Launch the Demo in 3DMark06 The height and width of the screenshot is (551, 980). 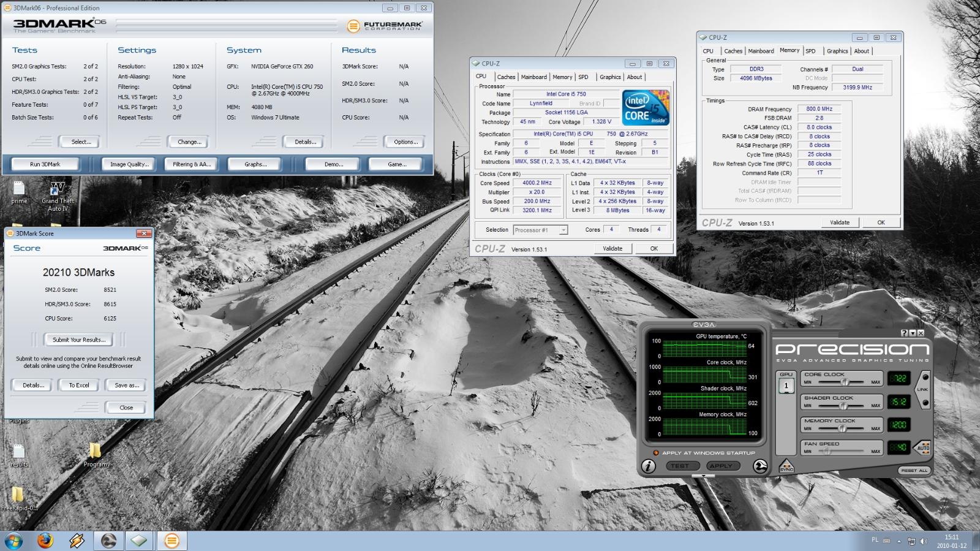click(x=334, y=164)
